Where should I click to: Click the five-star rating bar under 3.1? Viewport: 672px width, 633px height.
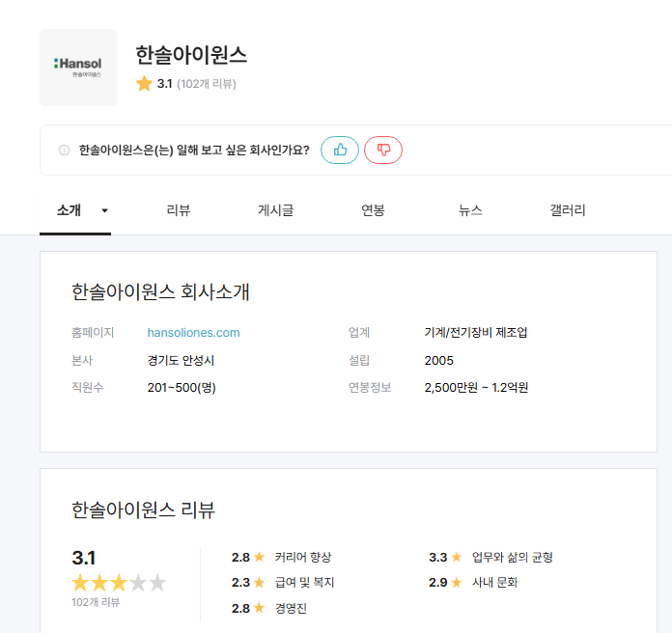pyautogui.click(x=119, y=583)
